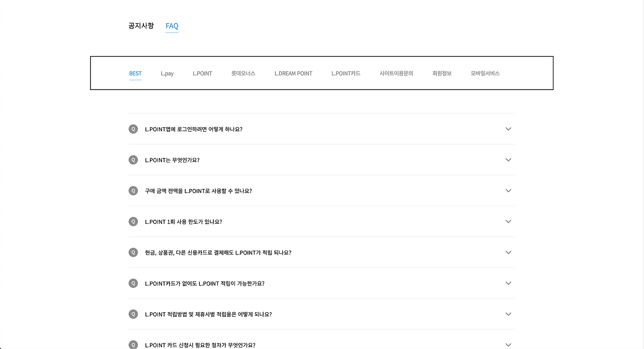Switch to the L.POINT category
The image size is (644, 349).
point(202,73)
